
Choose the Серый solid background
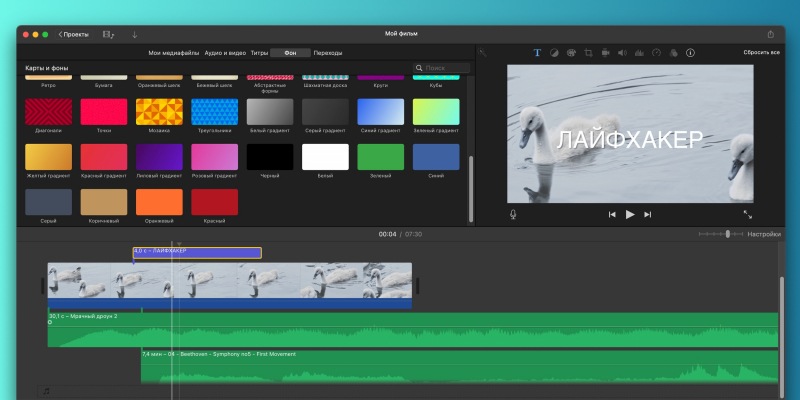click(x=48, y=202)
